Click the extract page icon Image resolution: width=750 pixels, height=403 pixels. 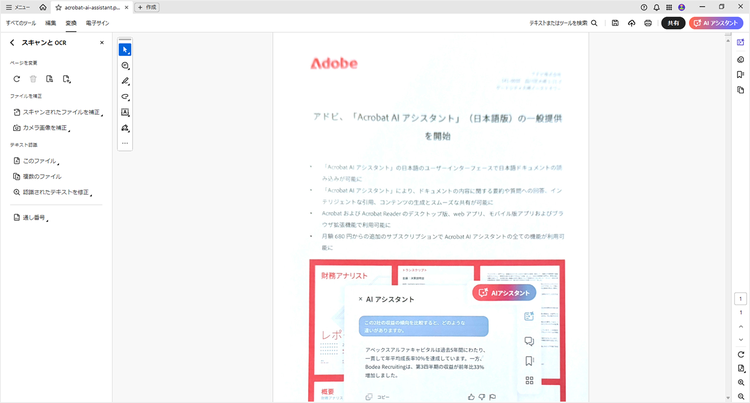click(x=49, y=79)
